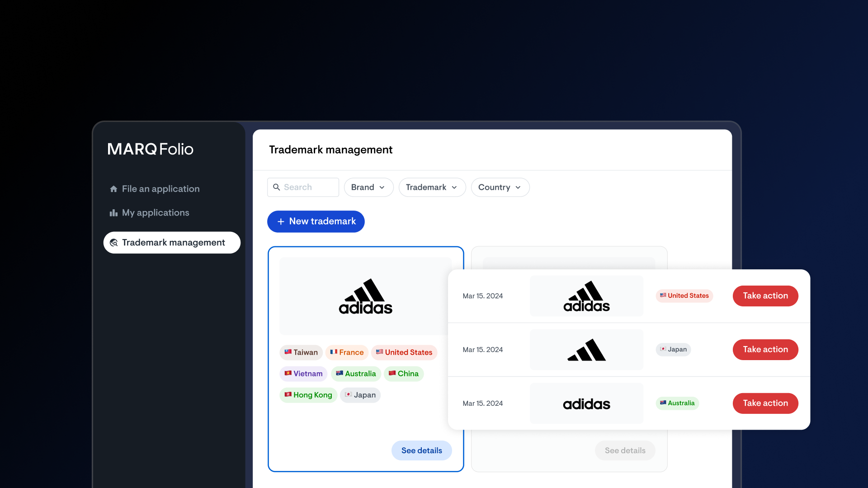Viewport: 868px width, 488px height.
Task: Expand the Brand filter dropdown
Action: click(368, 187)
